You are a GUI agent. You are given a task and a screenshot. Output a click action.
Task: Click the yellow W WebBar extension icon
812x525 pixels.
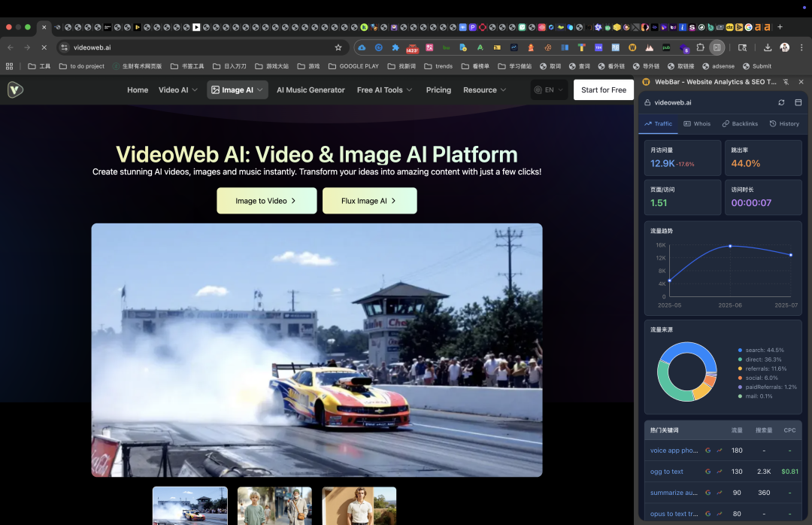(632, 47)
